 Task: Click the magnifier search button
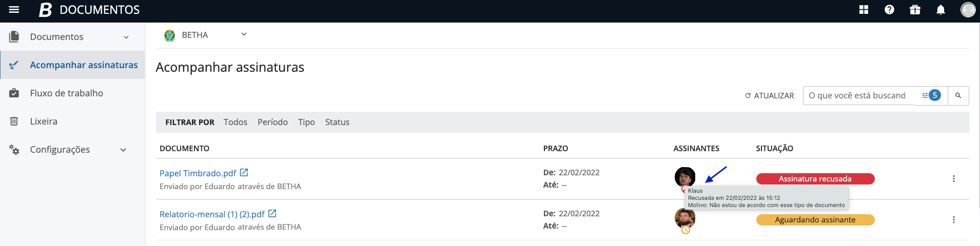[958, 95]
